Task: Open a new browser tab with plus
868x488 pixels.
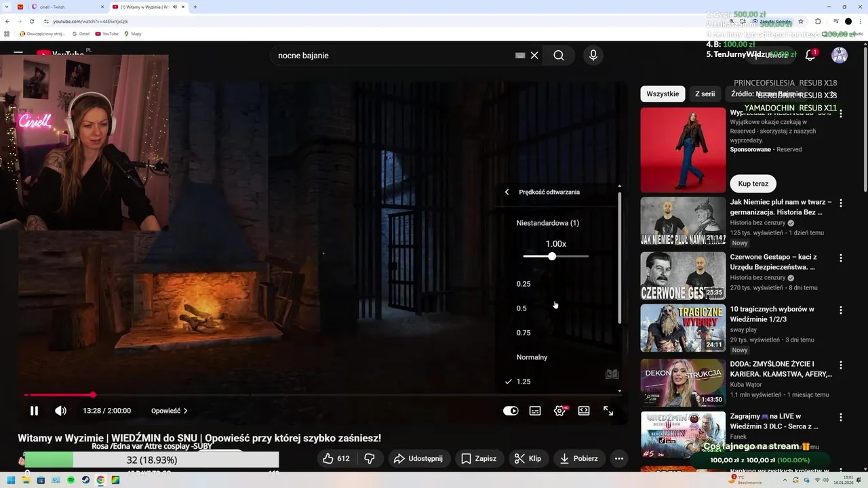Action: click(x=195, y=7)
